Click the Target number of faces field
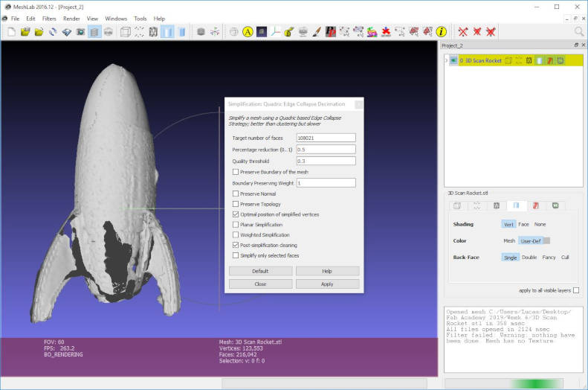 [x=325, y=138]
